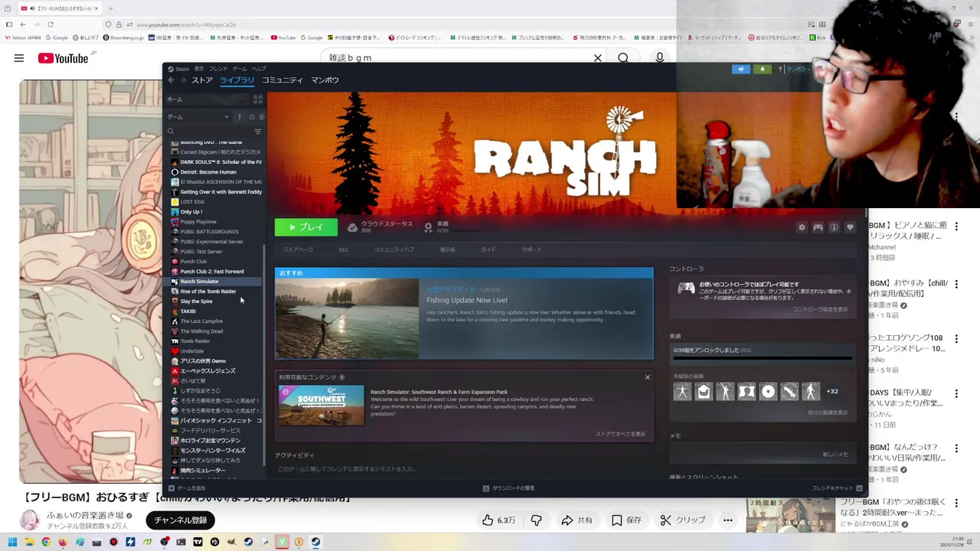Image resolution: width=980 pixels, height=551 pixels.
Task: Open the マンボウ profile tab
Action: pos(325,80)
